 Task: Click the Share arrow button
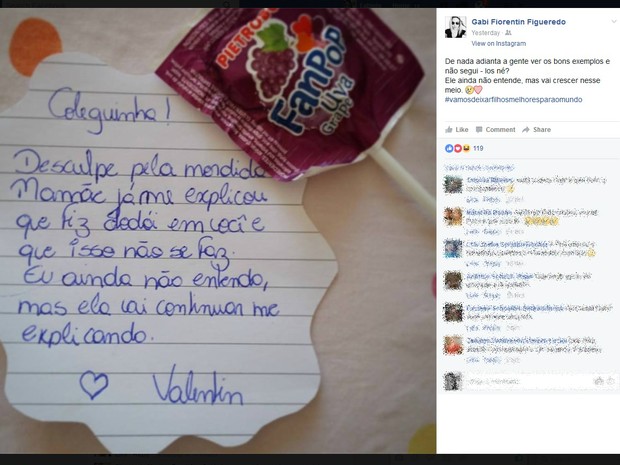[536, 130]
